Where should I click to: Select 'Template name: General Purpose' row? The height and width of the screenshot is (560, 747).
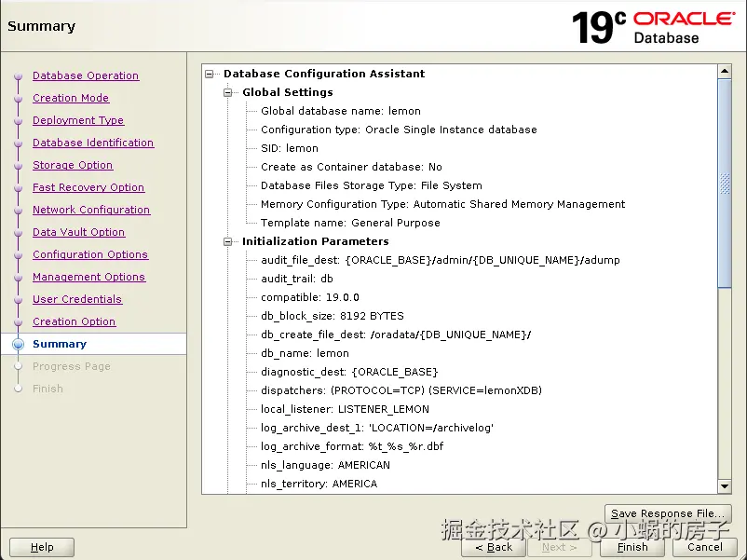pos(350,223)
